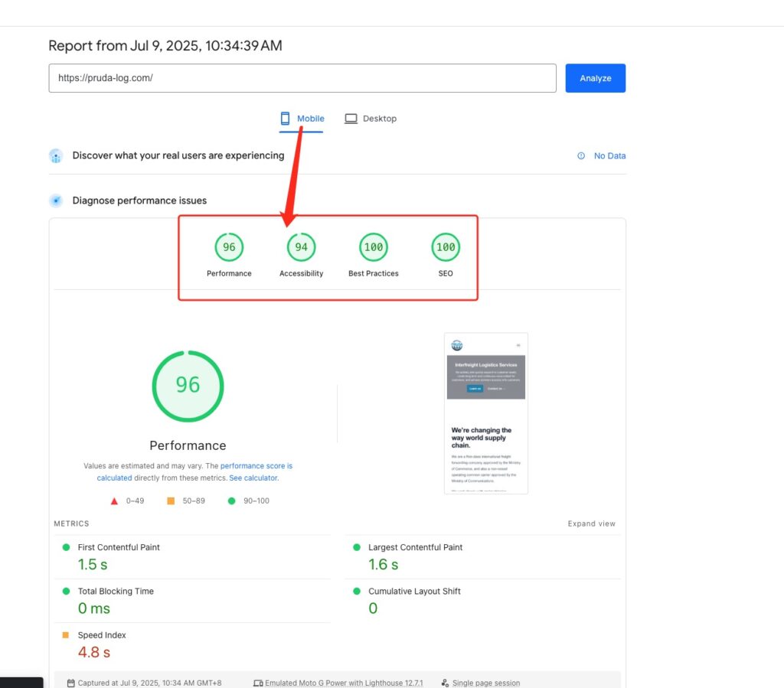Switch to the Desktop tab
The width and height of the screenshot is (784, 688).
tap(371, 118)
